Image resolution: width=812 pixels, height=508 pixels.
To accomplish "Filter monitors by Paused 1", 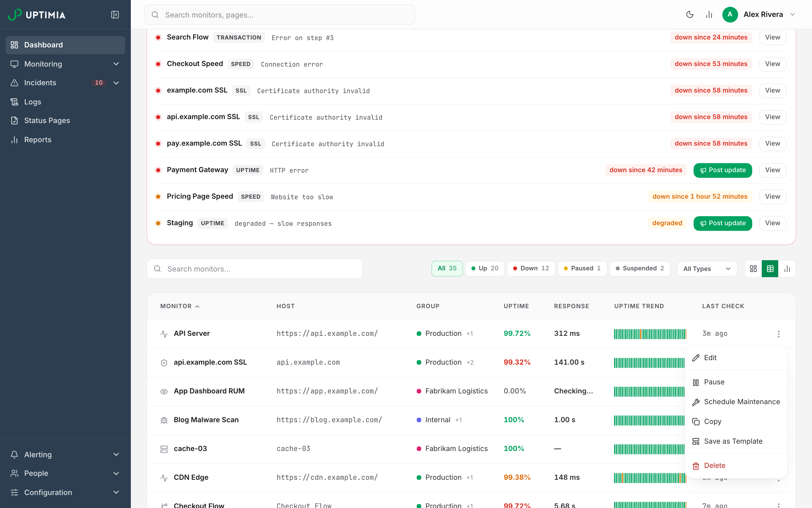I will click(582, 268).
